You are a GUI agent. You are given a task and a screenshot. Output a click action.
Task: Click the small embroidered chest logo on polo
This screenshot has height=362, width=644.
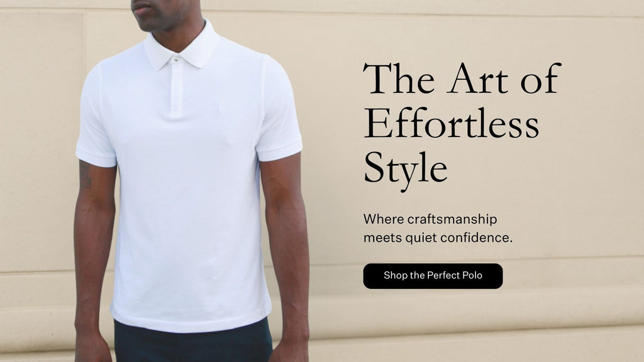221,107
